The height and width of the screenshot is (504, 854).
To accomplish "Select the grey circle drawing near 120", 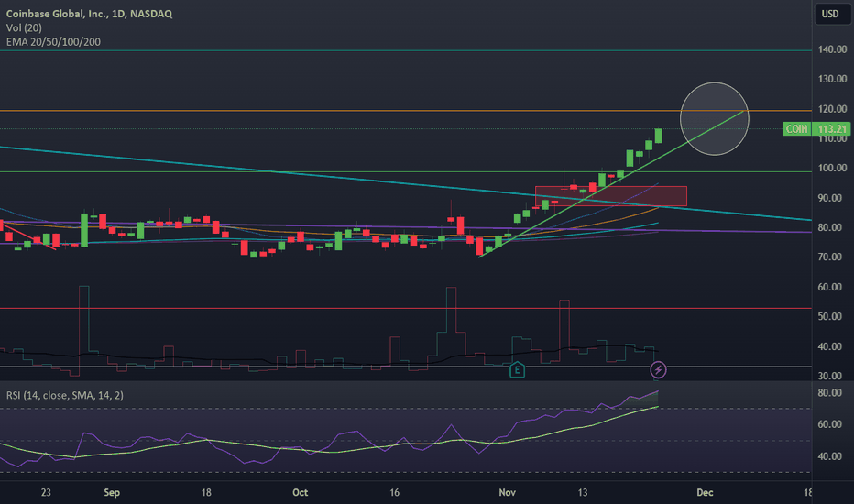I will click(x=714, y=119).
